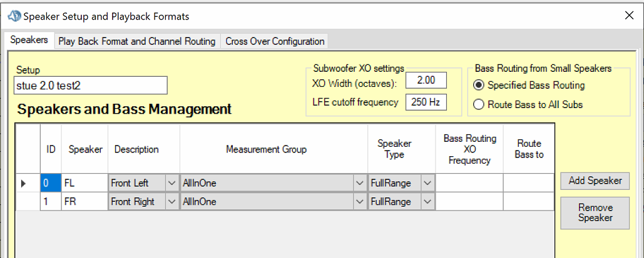Select Specified Bass Routing option

point(479,85)
